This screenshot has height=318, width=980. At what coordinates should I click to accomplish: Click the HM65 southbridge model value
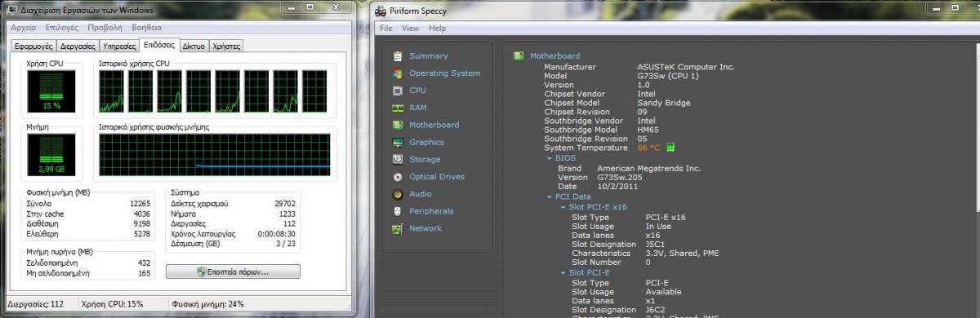[648, 130]
